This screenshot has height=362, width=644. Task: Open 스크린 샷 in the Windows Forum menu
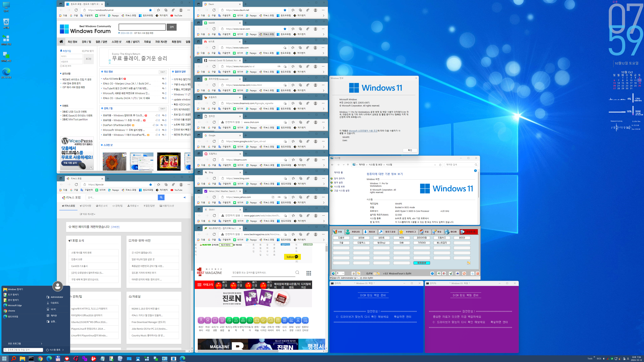coord(117,42)
